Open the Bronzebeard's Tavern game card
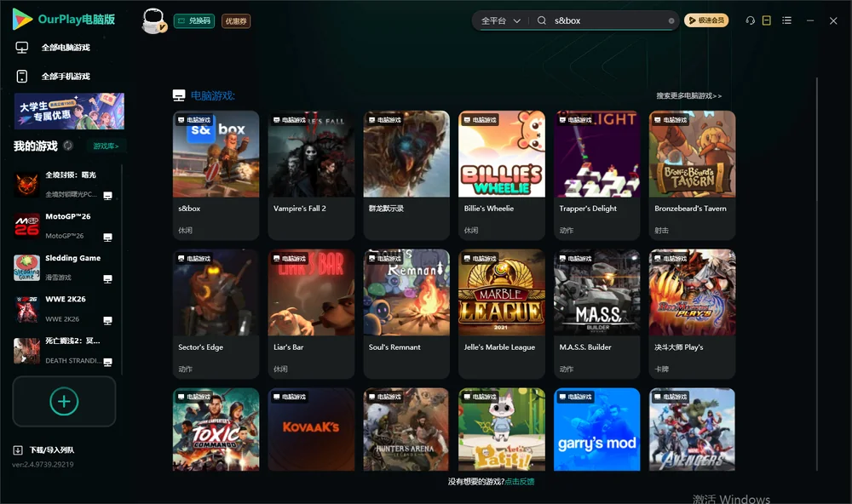 coord(692,175)
